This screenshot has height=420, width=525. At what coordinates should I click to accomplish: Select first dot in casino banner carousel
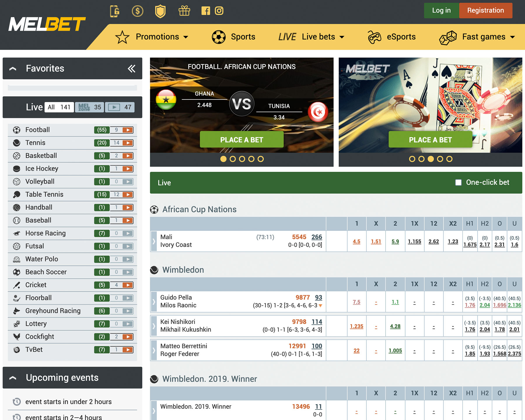(x=412, y=159)
